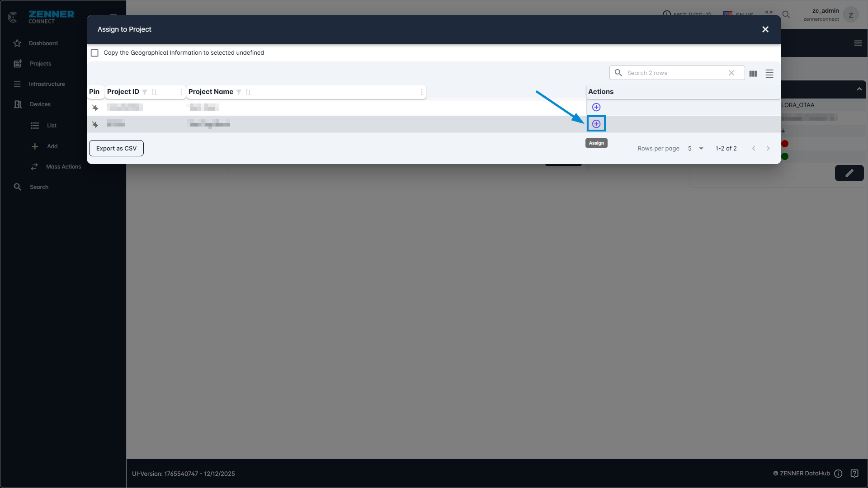Go to the next page arrow
Image resolution: width=868 pixels, height=488 pixels.
coord(768,148)
